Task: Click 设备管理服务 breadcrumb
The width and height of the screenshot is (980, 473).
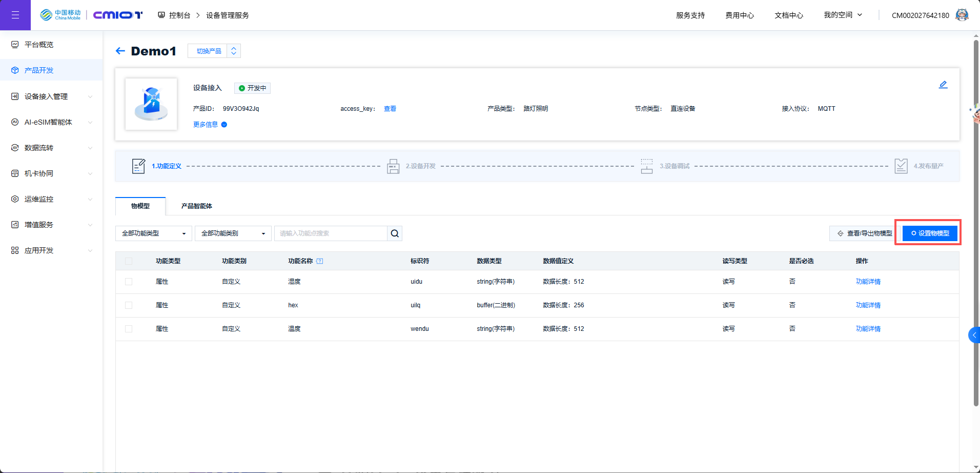Action: pyautogui.click(x=228, y=15)
